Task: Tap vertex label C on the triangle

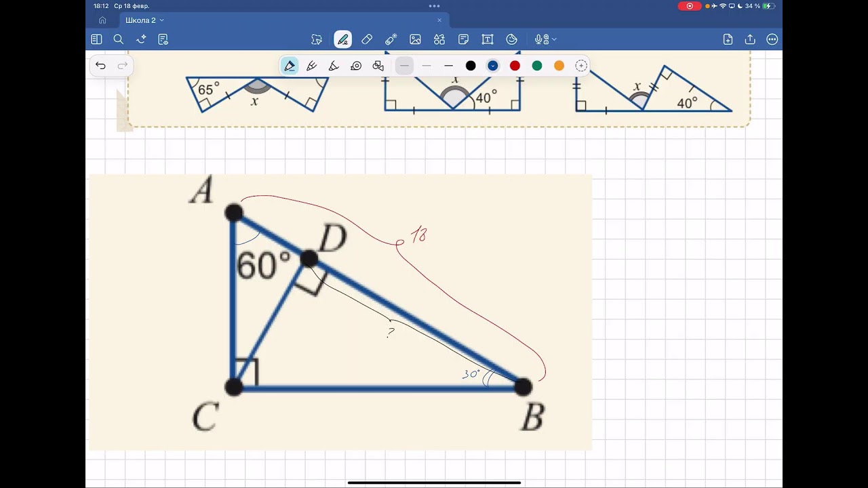Action: (x=205, y=417)
